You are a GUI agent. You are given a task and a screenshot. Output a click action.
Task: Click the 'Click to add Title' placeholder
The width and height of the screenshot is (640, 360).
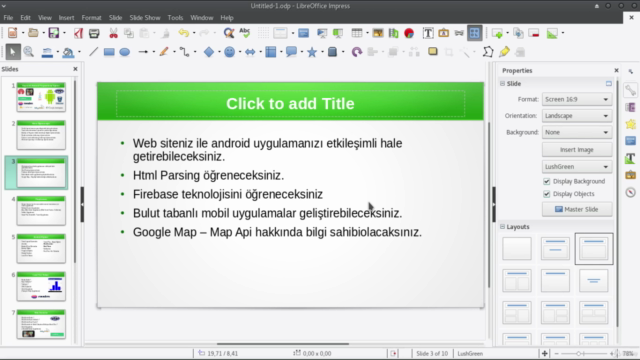290,104
